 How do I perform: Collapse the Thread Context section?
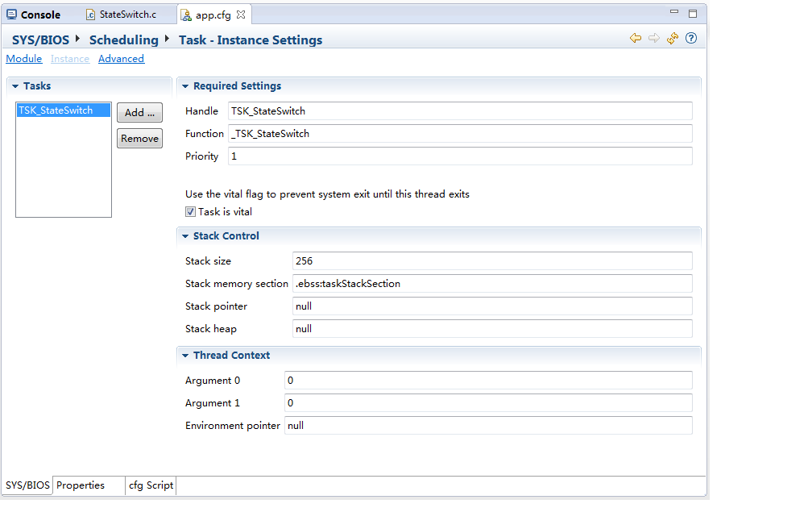tap(185, 356)
